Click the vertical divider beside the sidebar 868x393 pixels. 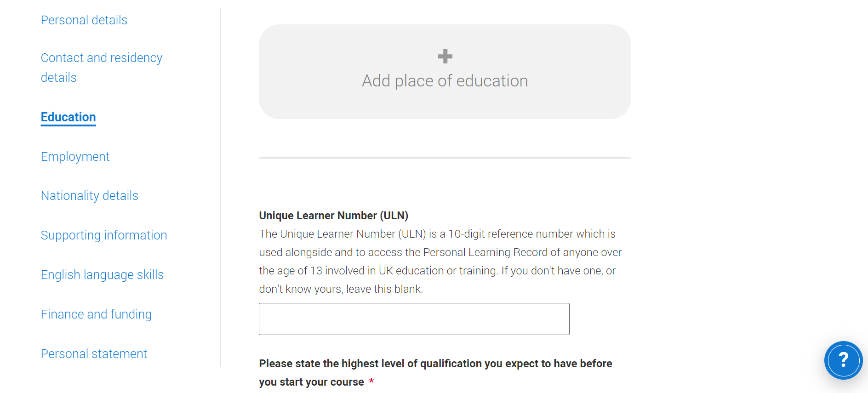pyautogui.click(x=221, y=184)
